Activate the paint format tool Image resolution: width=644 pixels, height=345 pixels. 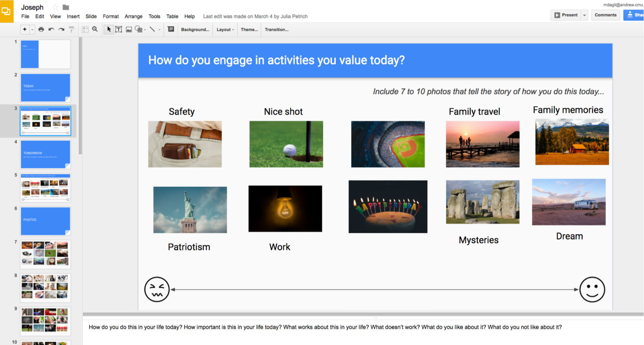tap(72, 29)
